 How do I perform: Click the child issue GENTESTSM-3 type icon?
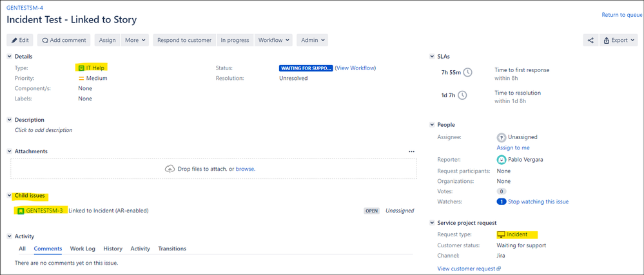(21, 211)
